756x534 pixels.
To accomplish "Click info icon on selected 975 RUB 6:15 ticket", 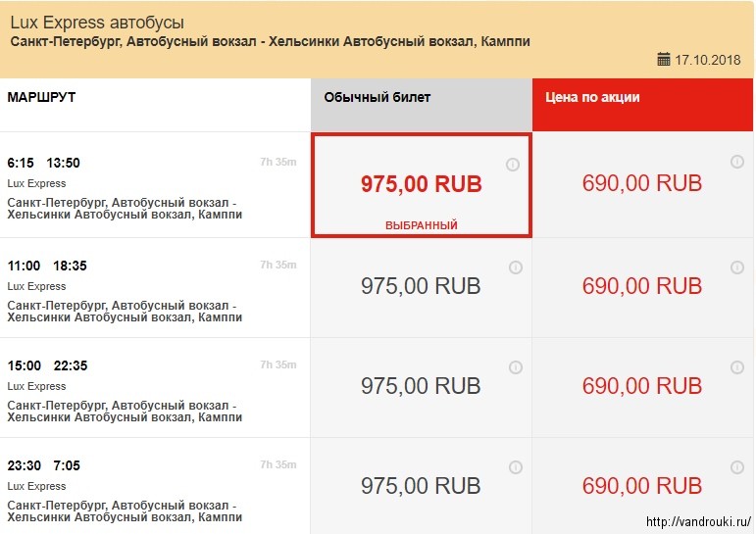I will [x=513, y=165].
